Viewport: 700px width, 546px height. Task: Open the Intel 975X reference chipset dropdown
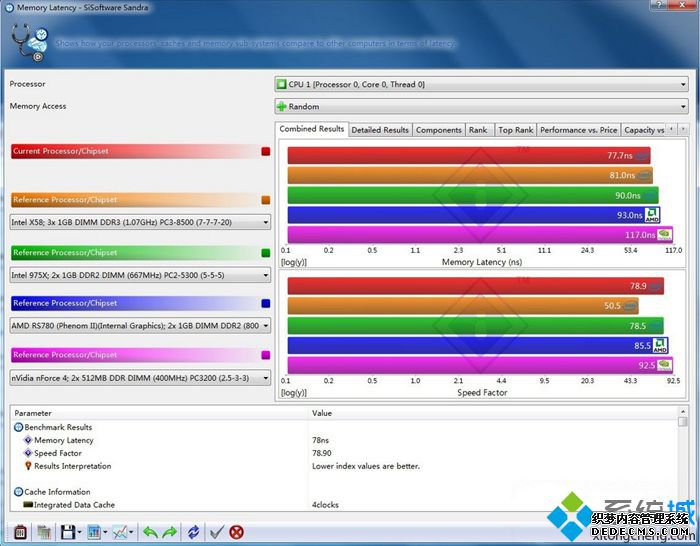point(140,275)
